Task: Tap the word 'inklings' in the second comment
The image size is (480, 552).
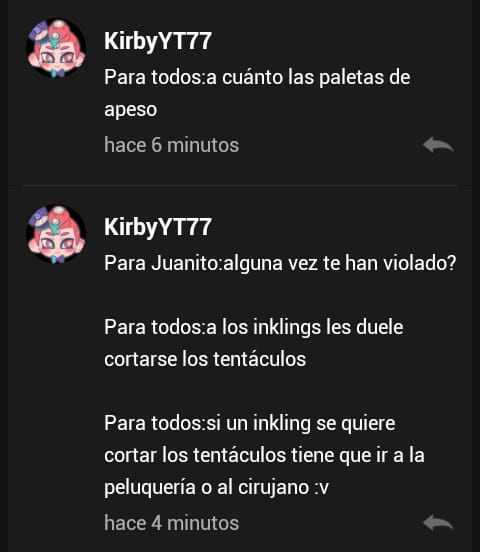Action: tap(287, 327)
